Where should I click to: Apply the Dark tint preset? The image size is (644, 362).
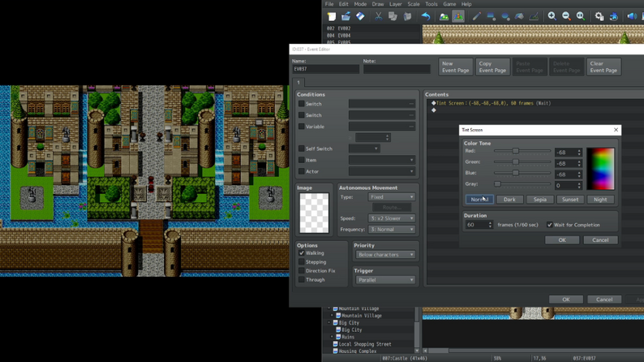click(x=509, y=200)
